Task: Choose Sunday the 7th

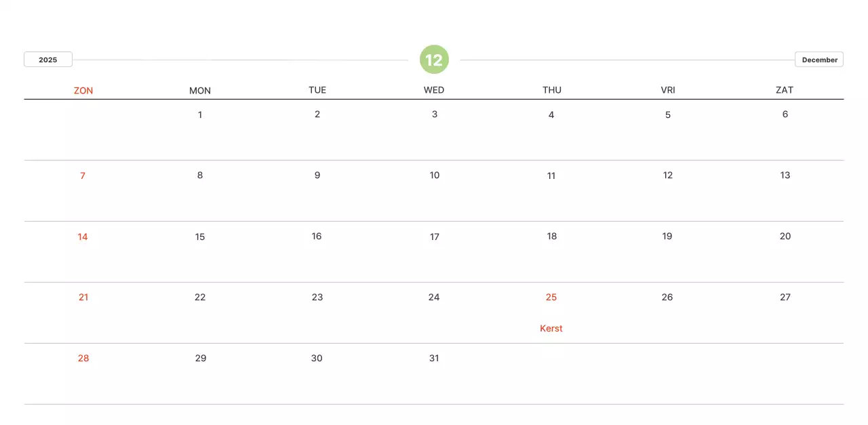Action: (83, 176)
